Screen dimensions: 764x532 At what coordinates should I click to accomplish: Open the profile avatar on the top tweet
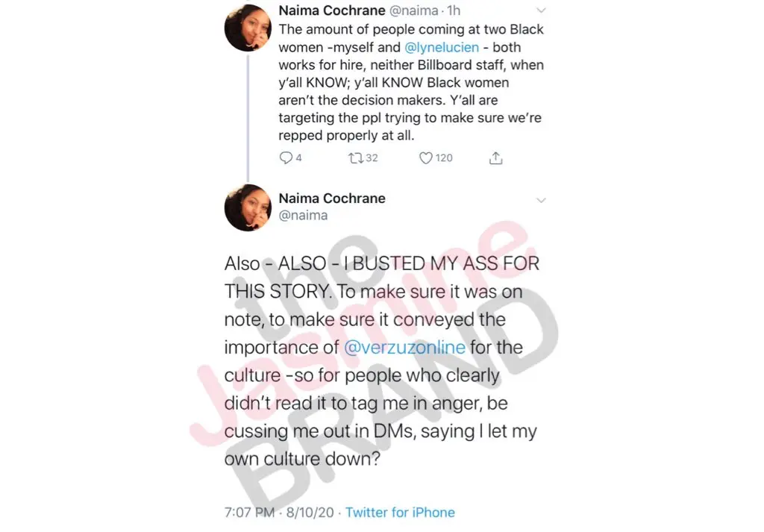pos(248,30)
